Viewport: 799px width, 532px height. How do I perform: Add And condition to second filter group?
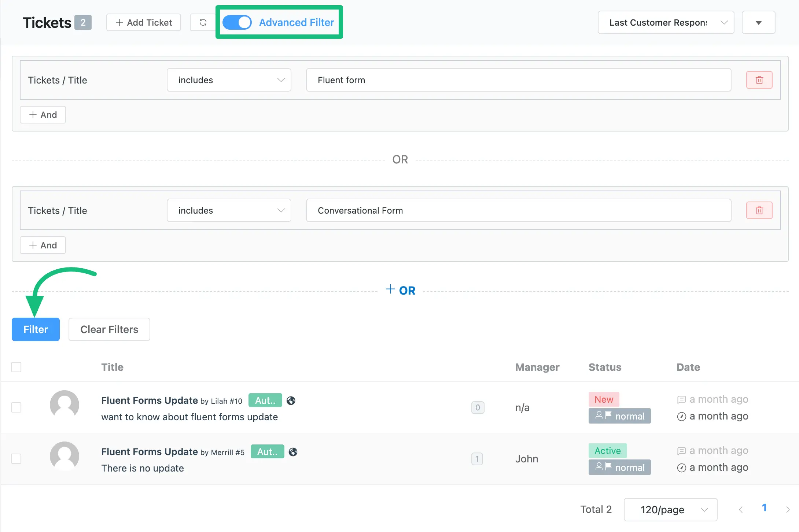(x=43, y=245)
